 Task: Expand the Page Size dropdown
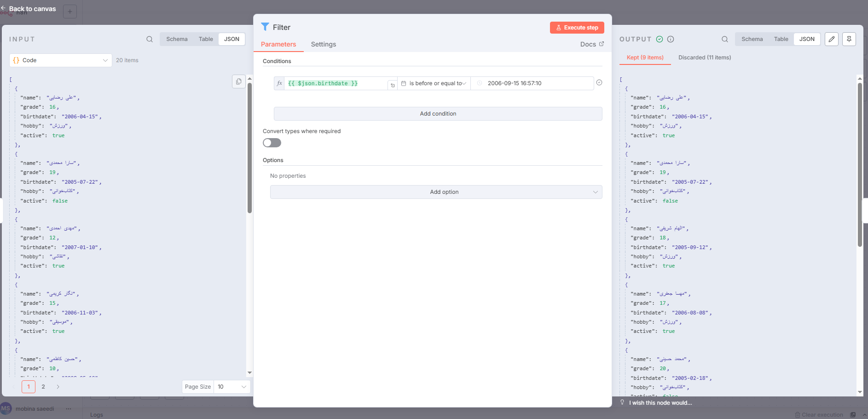[x=232, y=387]
